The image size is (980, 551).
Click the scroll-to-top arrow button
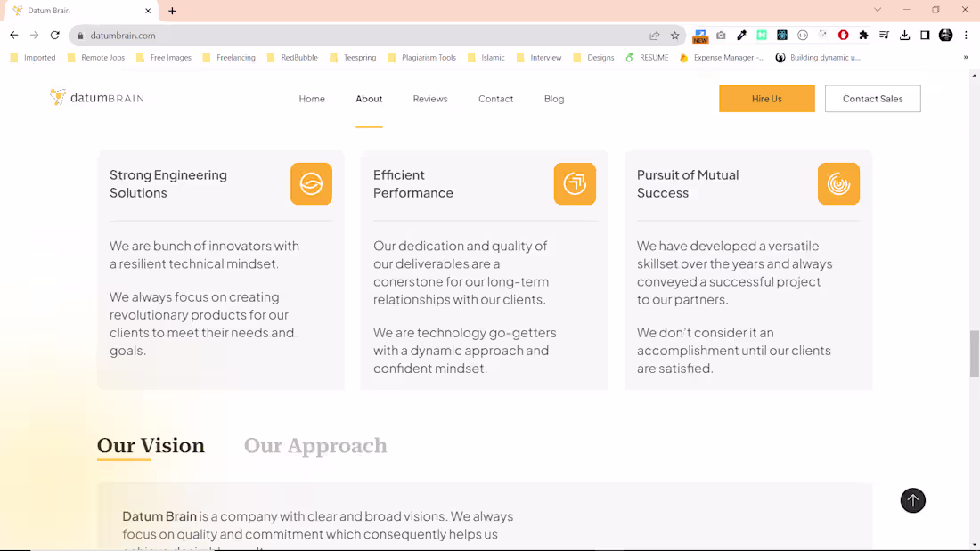click(912, 500)
